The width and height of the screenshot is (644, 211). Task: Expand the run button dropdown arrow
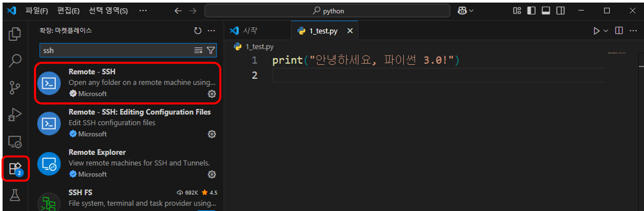pyautogui.click(x=606, y=31)
